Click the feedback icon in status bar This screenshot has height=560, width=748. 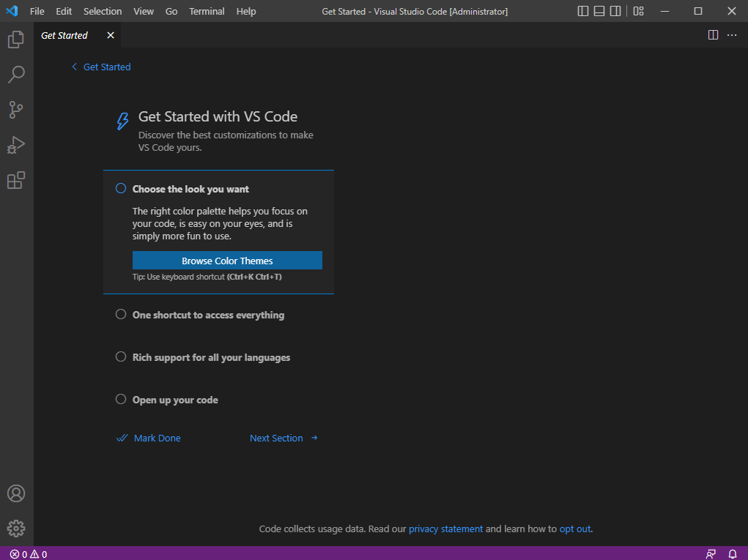[711, 554]
